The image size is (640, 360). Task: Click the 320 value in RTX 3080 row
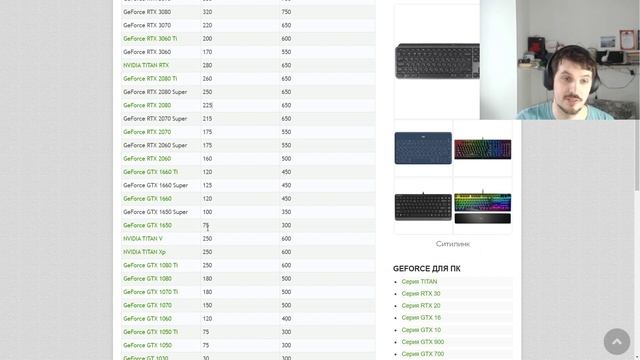(207, 12)
